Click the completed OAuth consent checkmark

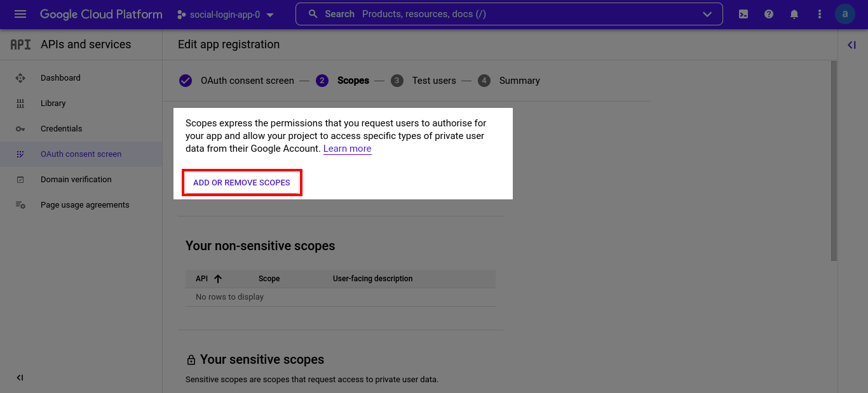point(185,81)
